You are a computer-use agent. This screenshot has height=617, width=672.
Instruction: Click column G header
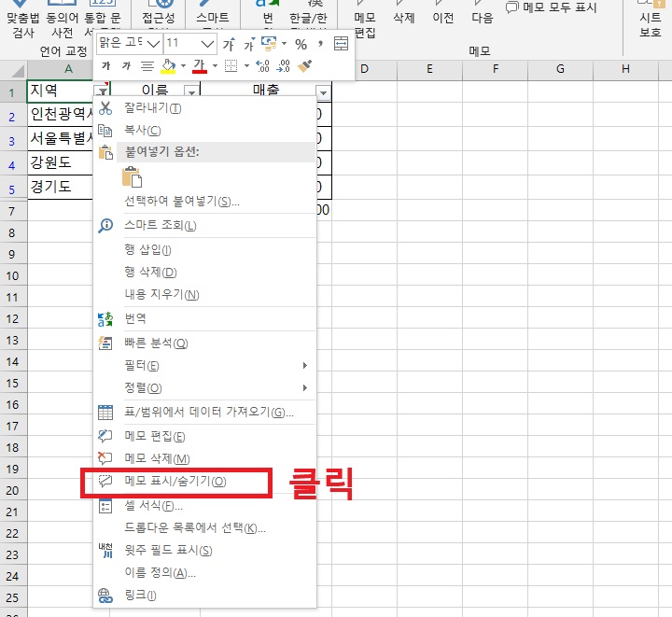[560, 69]
